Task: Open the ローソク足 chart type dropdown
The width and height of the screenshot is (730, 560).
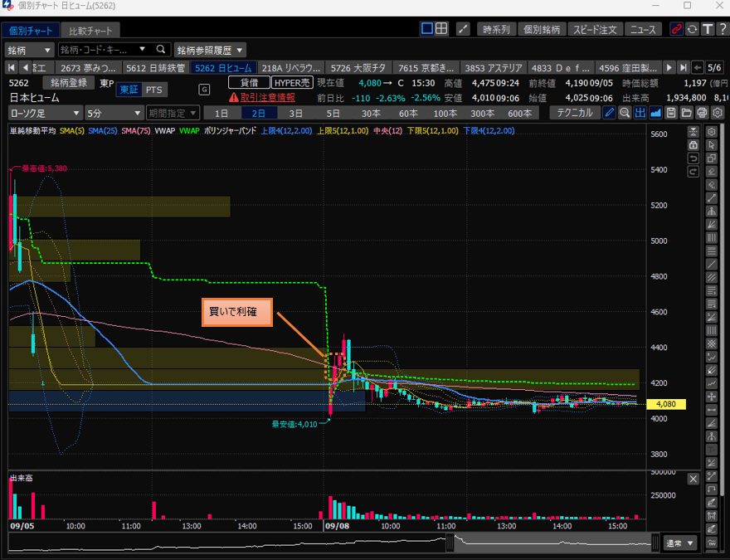Action: [x=46, y=113]
